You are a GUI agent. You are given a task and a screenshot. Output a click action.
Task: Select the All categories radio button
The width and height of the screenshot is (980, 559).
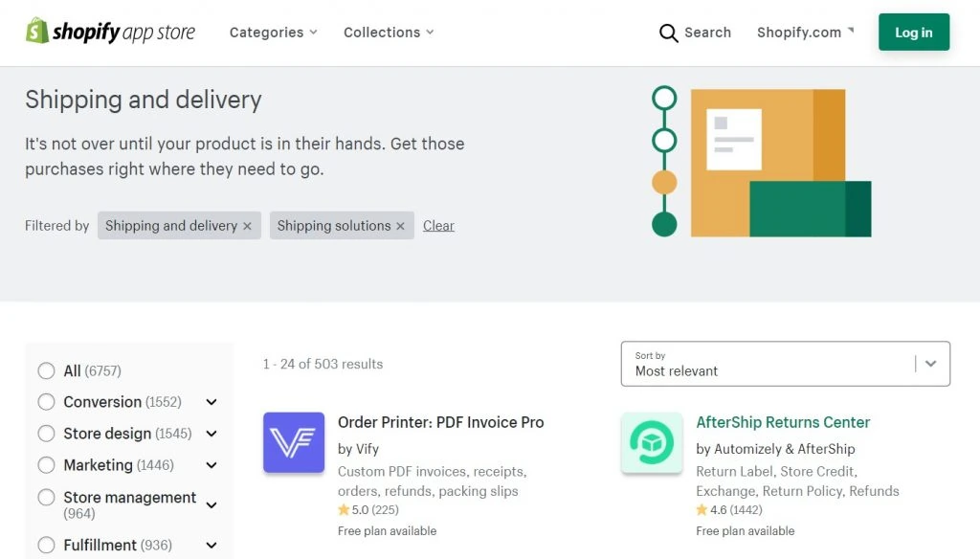[45, 370]
